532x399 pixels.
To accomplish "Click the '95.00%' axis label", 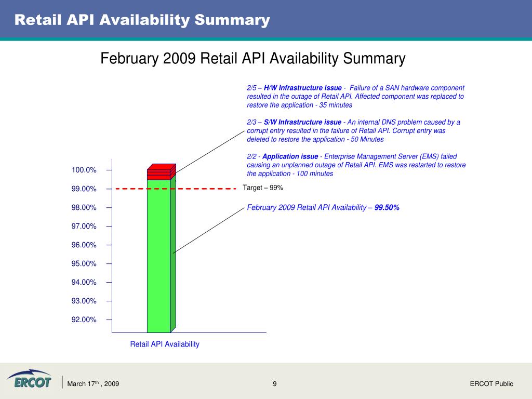I will click(84, 263).
